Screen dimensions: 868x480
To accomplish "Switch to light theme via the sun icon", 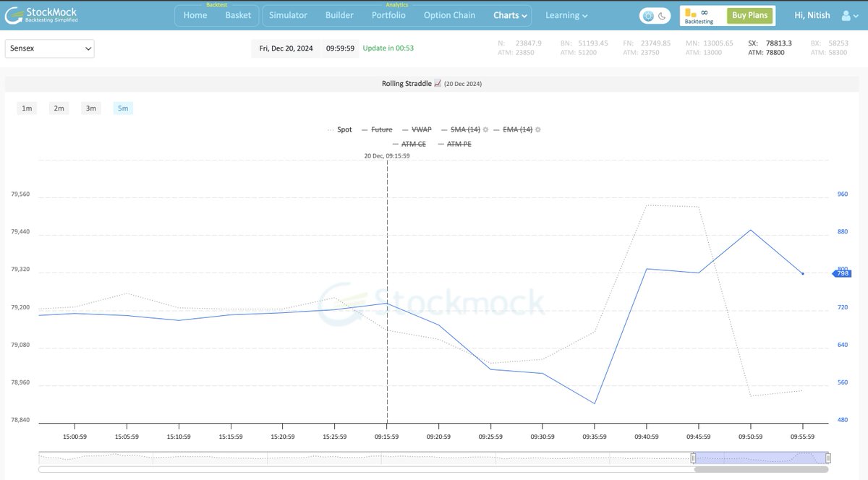I will pos(649,14).
